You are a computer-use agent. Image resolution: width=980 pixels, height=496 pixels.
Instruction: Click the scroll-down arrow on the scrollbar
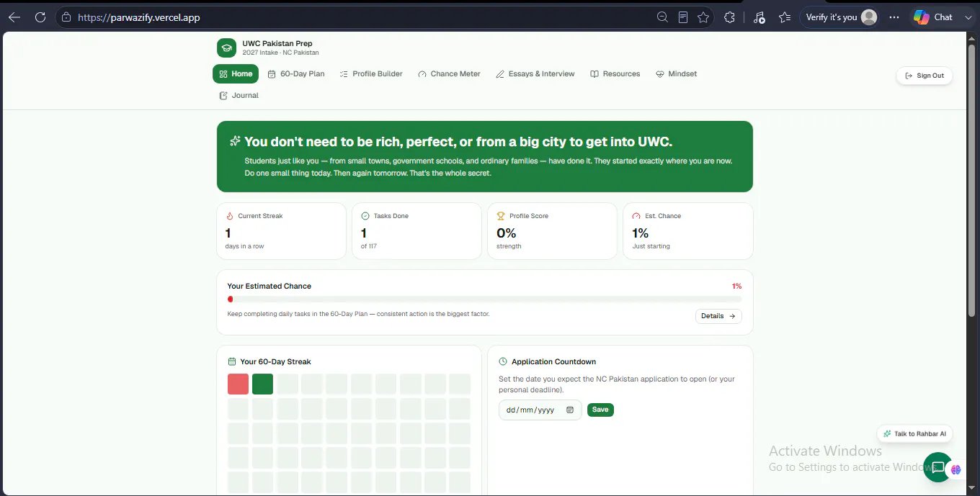click(x=973, y=489)
